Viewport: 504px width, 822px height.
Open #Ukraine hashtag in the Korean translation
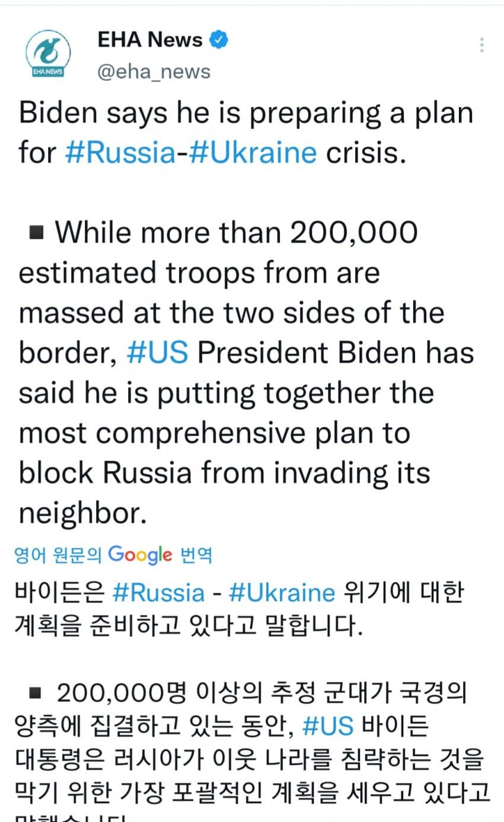click(282, 592)
